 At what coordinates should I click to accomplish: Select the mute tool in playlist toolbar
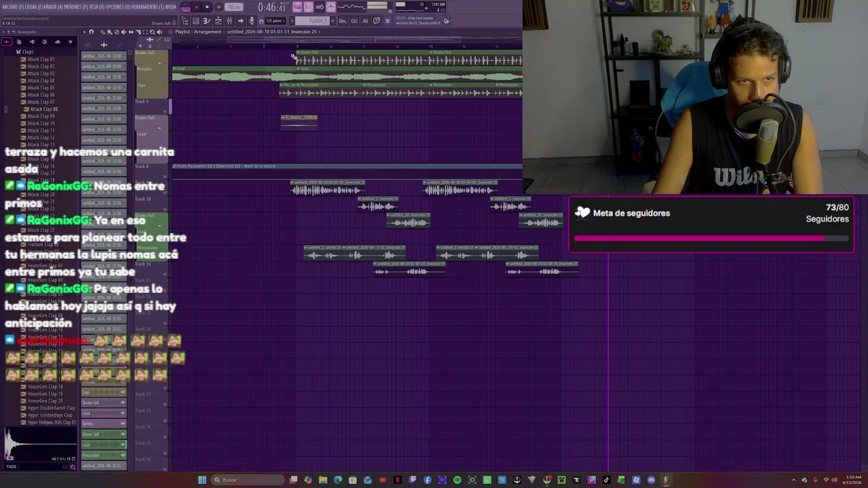pyautogui.click(x=123, y=32)
